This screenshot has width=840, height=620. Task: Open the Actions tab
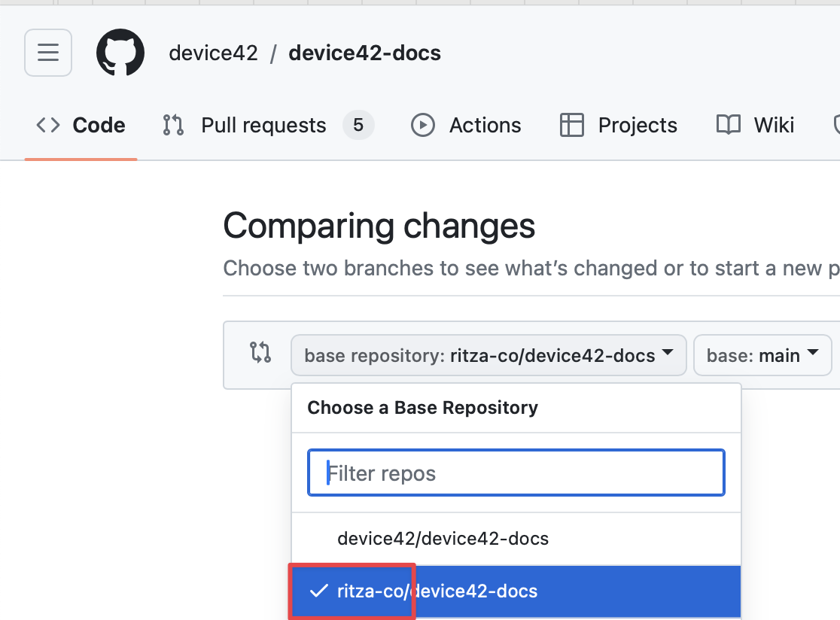tap(485, 125)
